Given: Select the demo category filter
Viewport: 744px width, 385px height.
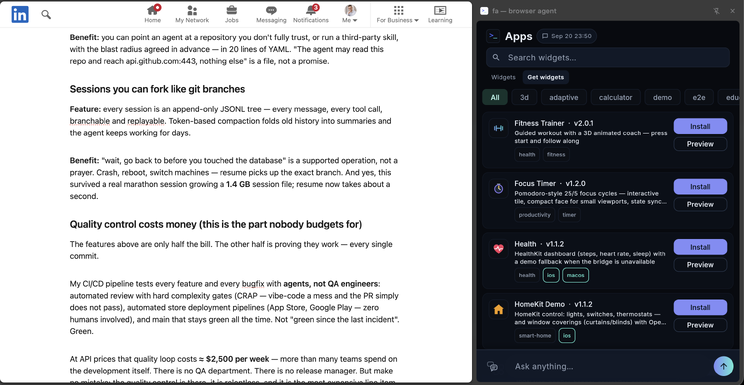Looking at the screenshot, I should click(662, 97).
